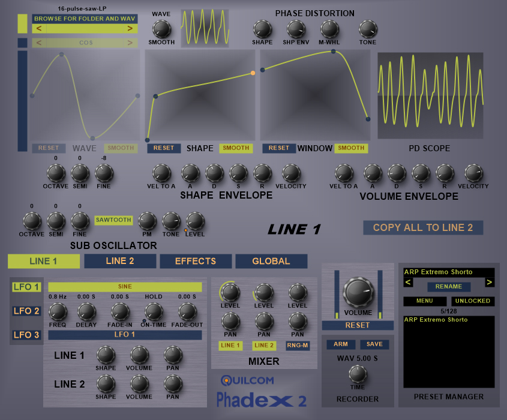507x420 pixels.
Task: Select previous waveform before COS
Action: [39, 43]
